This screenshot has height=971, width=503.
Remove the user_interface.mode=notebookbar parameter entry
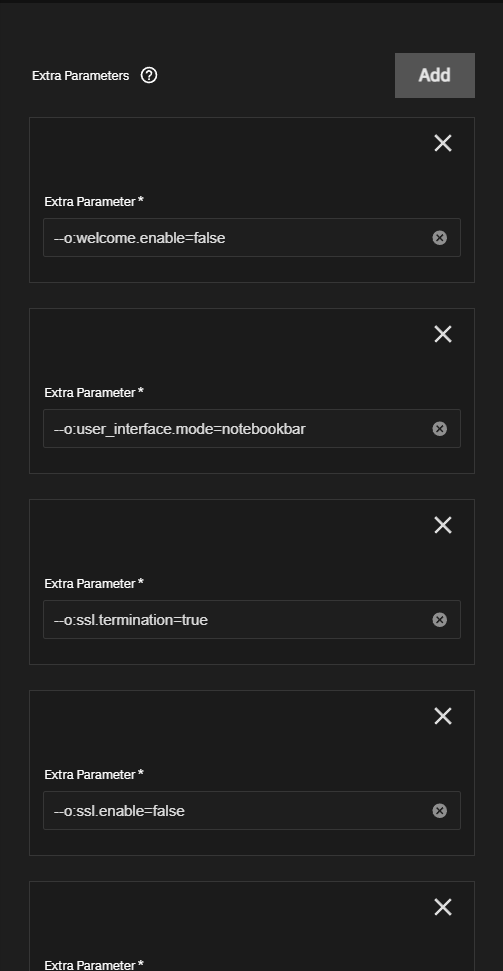(443, 334)
